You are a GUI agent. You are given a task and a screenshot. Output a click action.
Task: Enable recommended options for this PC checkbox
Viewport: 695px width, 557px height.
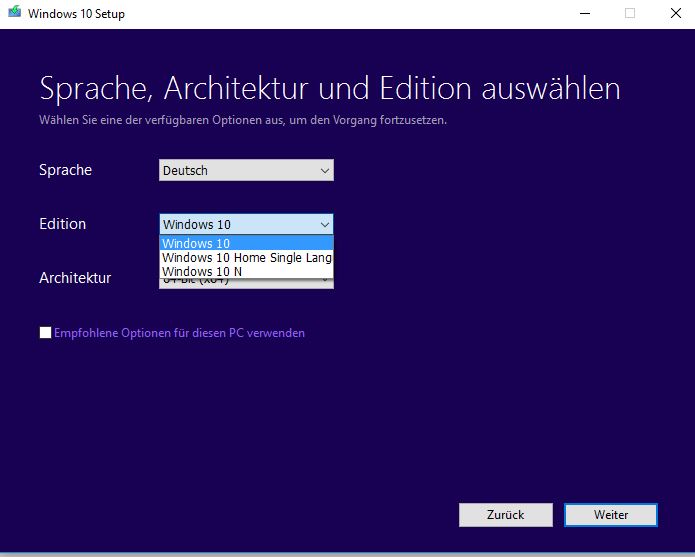coord(45,332)
